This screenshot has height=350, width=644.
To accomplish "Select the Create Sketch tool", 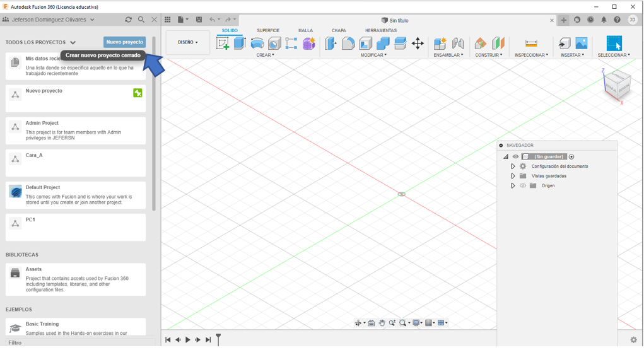I will tap(223, 43).
